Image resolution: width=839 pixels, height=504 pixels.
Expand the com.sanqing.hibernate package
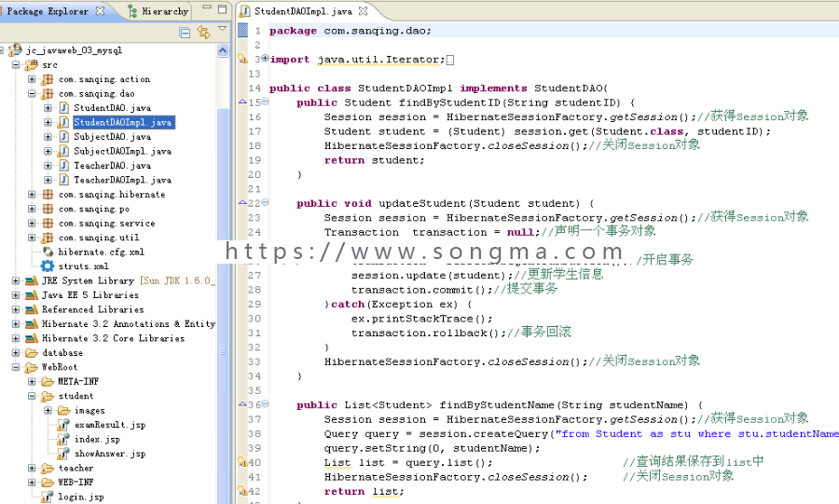point(32,195)
